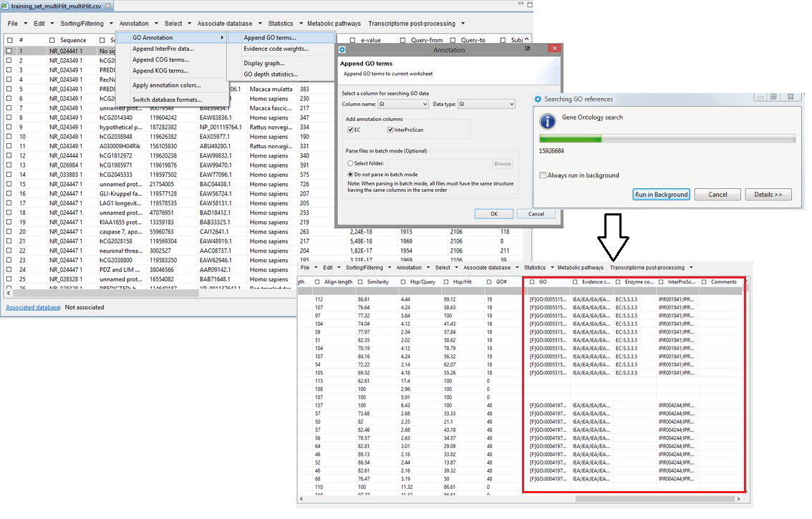Open the 'Data type' dropdown
Screen dimensions: 812x519
click(487, 105)
